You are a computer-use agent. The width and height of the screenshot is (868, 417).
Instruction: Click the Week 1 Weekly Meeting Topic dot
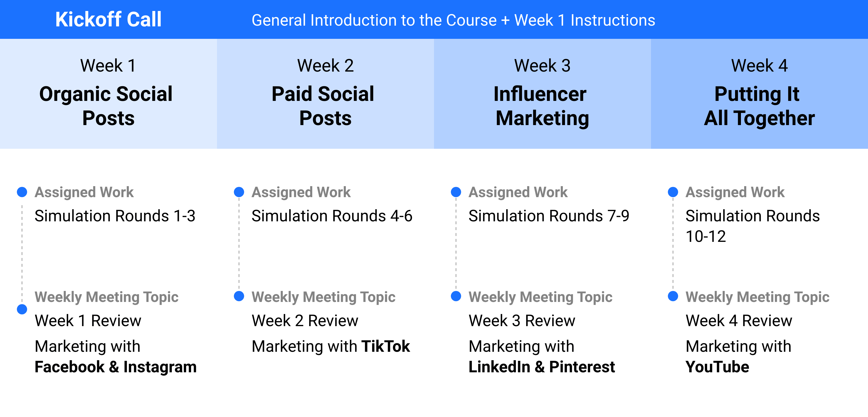click(x=22, y=309)
